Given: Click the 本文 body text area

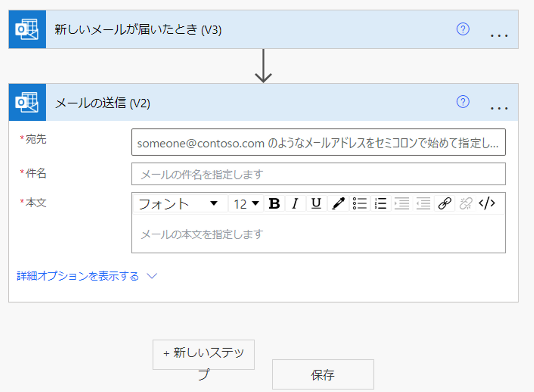Looking at the screenshot, I should click(x=319, y=234).
